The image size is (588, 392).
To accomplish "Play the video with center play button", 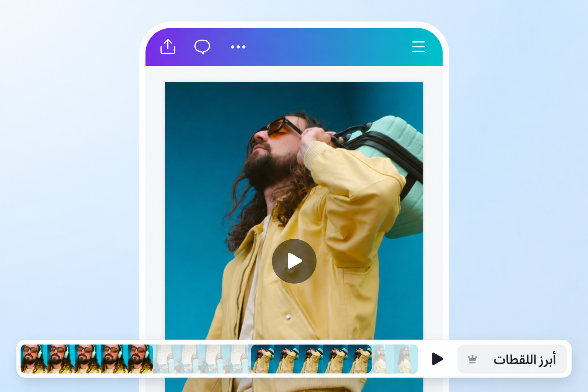I will (294, 261).
